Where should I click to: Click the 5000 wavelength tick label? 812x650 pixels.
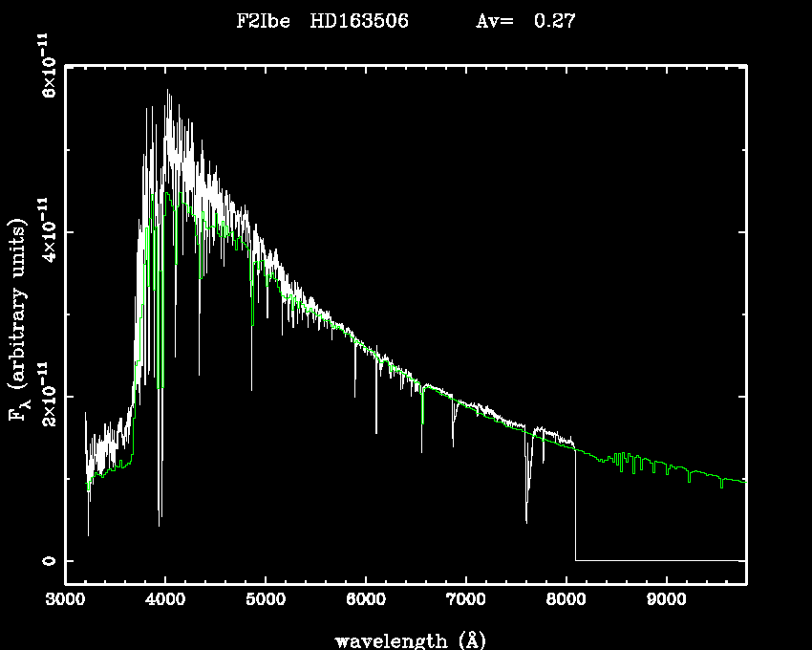point(266,600)
